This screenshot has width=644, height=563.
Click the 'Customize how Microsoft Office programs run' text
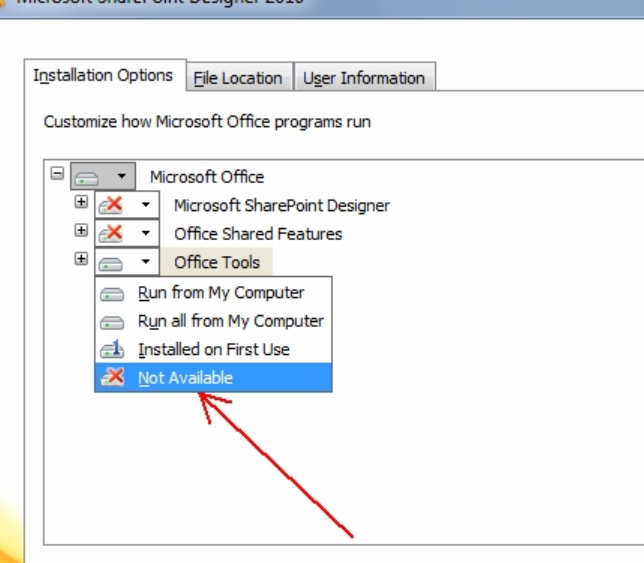207,122
